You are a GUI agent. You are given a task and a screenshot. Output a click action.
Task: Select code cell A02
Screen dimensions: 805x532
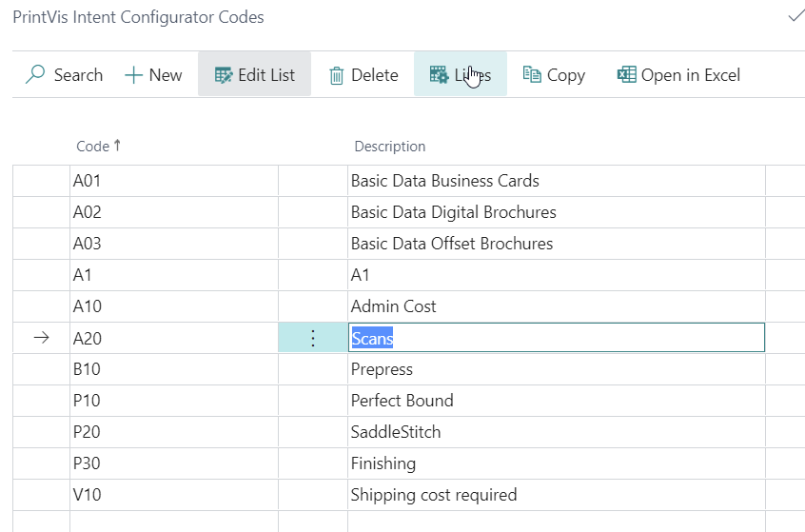click(174, 212)
